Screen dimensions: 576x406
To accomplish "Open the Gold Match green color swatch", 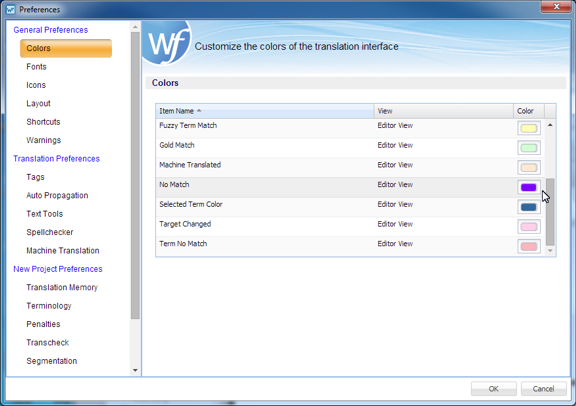I will tap(529, 148).
